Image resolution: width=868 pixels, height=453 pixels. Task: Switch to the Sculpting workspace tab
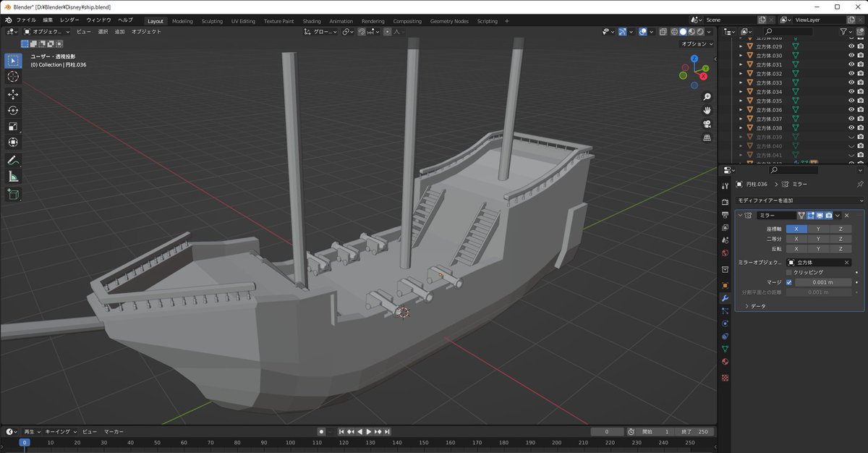pyautogui.click(x=212, y=21)
